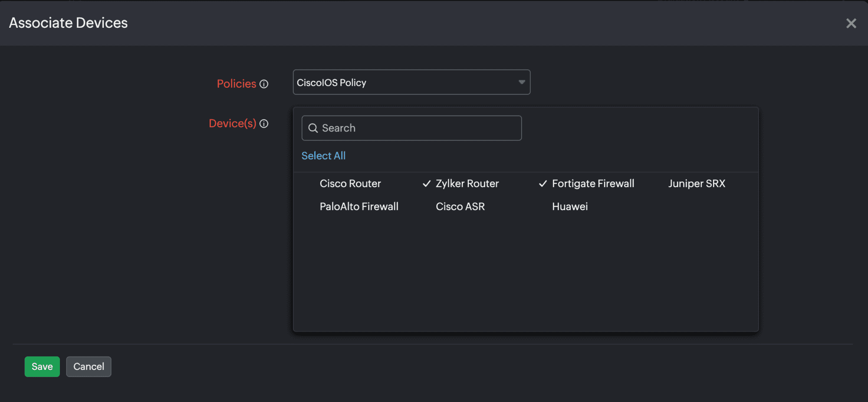Image resolution: width=868 pixels, height=402 pixels.
Task: Click the red Policies label
Action: 236,84
